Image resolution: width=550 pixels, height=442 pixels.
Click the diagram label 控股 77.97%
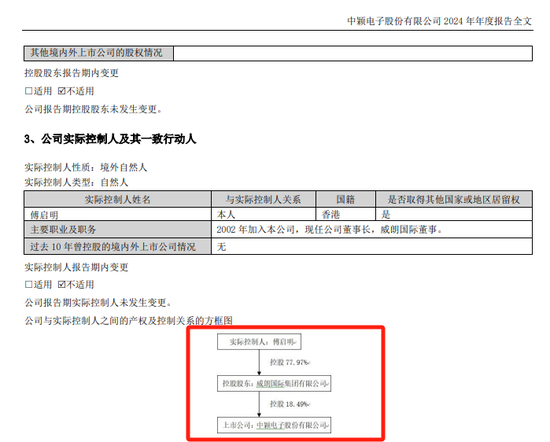point(290,362)
